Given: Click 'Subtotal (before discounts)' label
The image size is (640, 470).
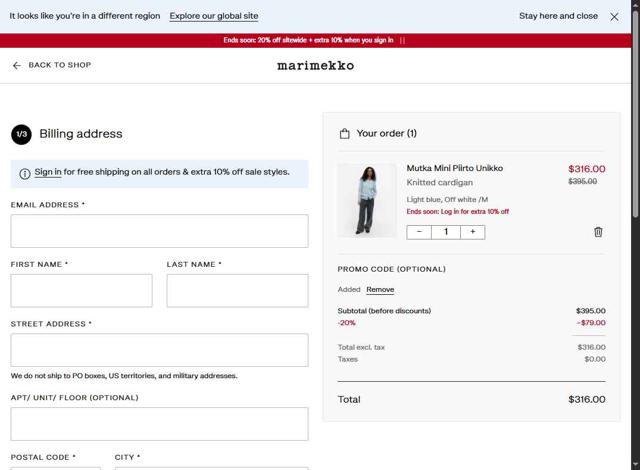Looking at the screenshot, I should tap(384, 311).
